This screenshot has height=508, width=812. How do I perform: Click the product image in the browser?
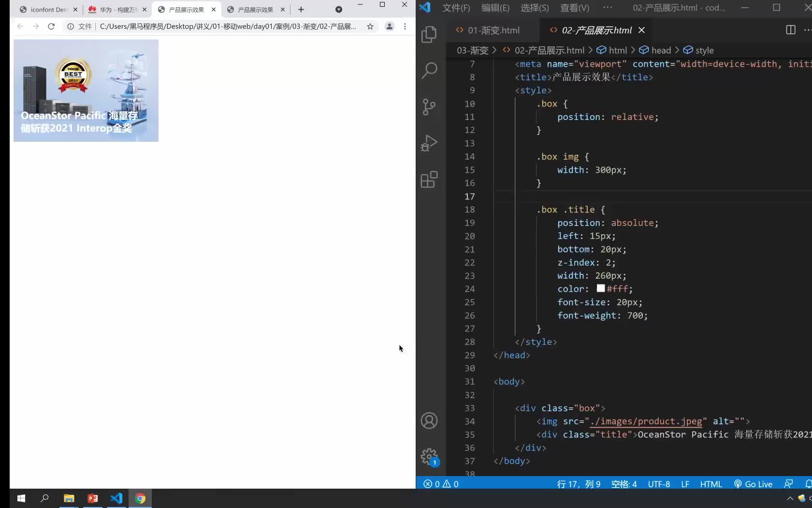(x=86, y=90)
